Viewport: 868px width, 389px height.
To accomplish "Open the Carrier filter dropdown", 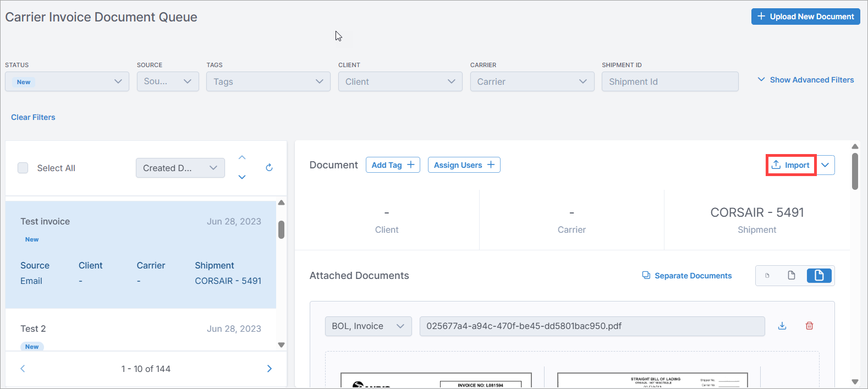I will click(532, 81).
